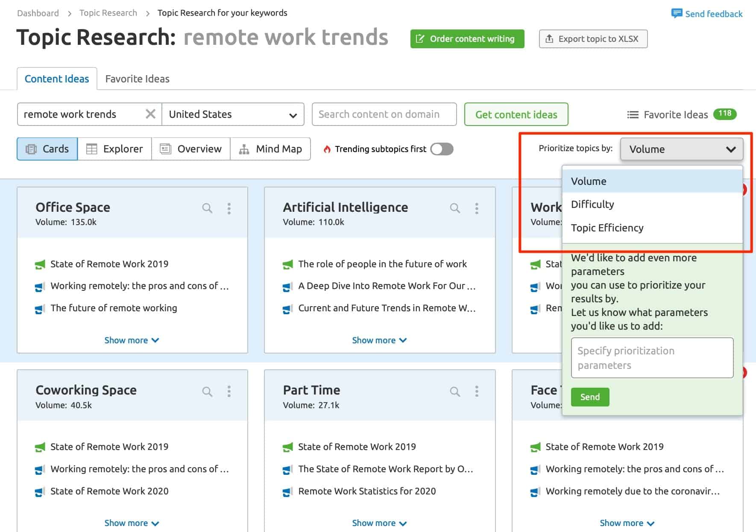Click the Get content ideas button
Image resolution: width=756 pixels, height=532 pixels.
[516, 114]
